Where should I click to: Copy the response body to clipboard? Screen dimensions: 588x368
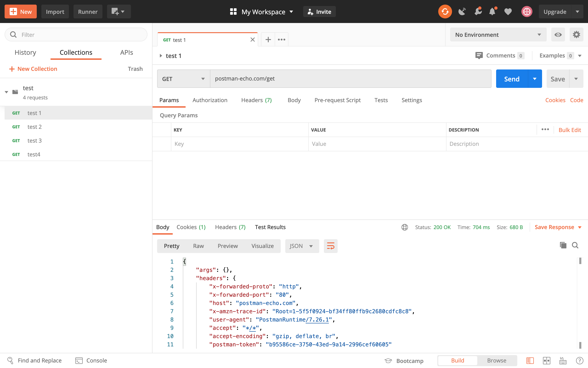[563, 245]
